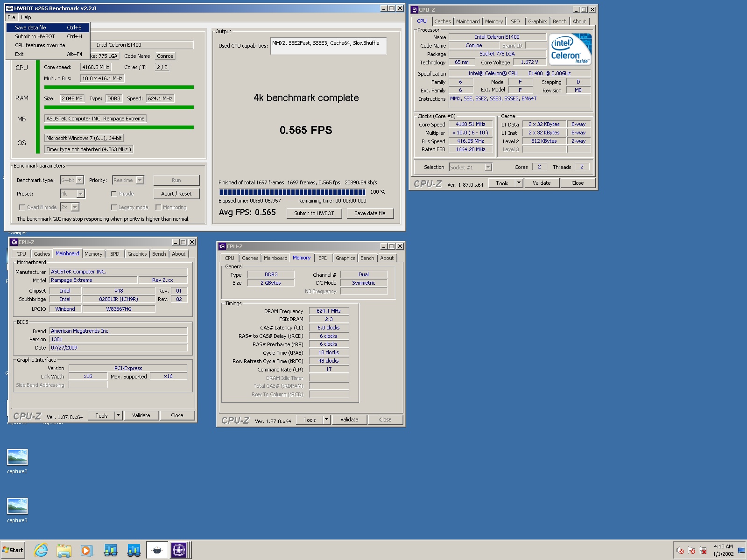Open the About tab in CPU-Z Memory window
Viewport: 747px width, 560px height.
387,258
